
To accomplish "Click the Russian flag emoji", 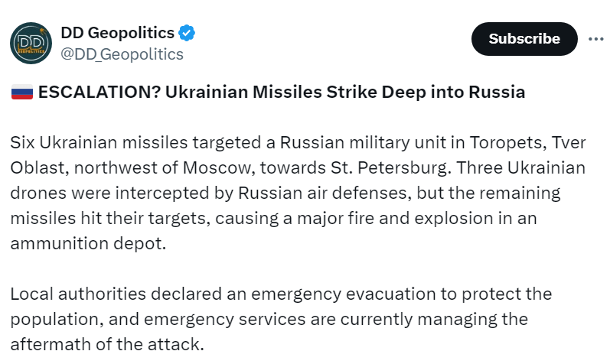I will pos(21,93).
